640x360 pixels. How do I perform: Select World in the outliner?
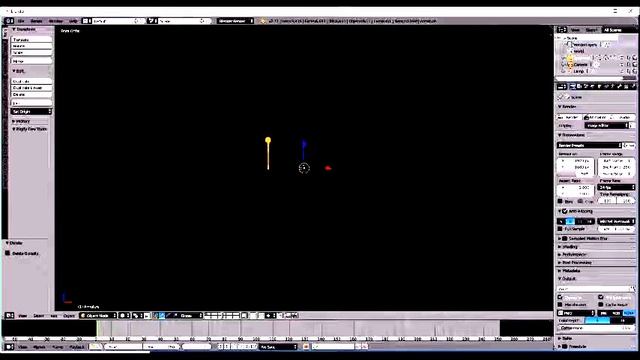[x=579, y=51]
